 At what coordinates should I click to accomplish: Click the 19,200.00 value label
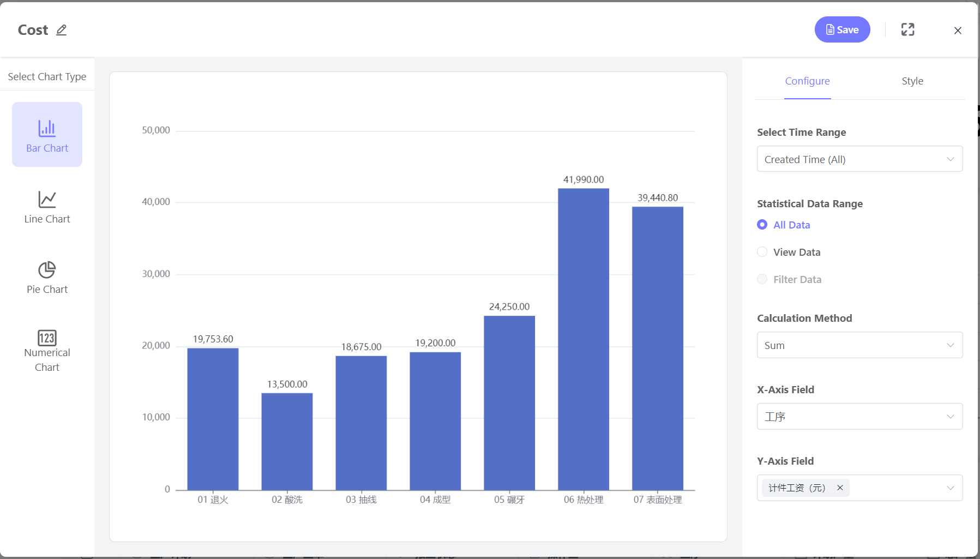(435, 343)
